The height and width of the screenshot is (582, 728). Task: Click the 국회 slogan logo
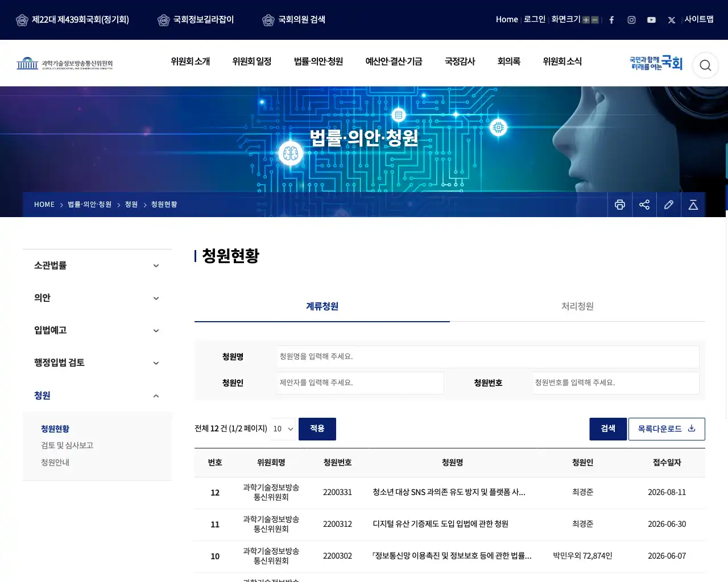pyautogui.click(x=656, y=63)
